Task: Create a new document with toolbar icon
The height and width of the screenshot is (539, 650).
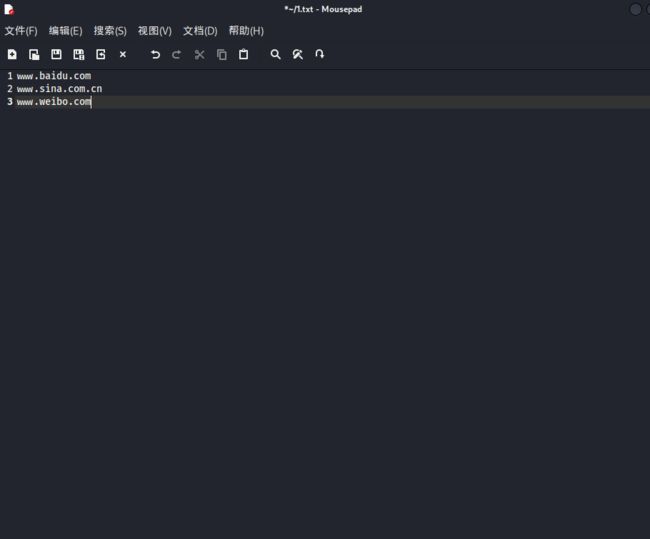Action: (x=12, y=54)
